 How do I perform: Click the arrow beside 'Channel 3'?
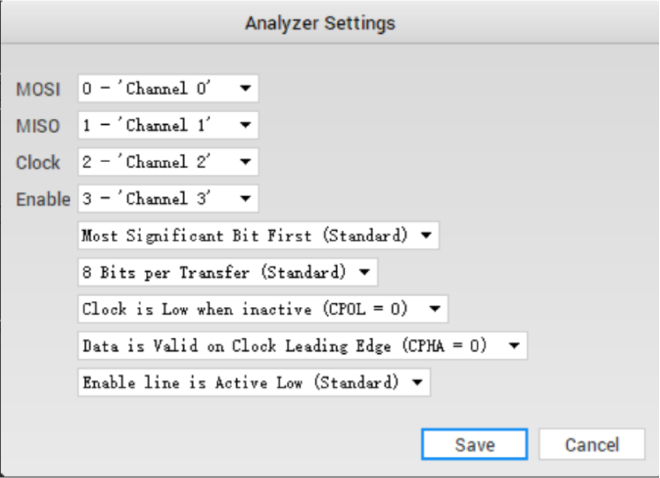point(245,198)
